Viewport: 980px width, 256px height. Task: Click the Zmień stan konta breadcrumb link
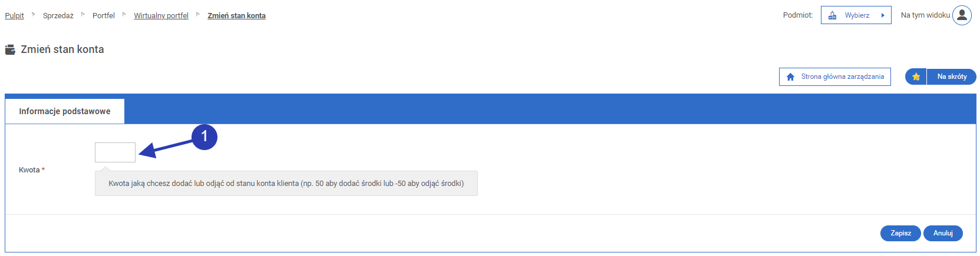[x=236, y=16]
